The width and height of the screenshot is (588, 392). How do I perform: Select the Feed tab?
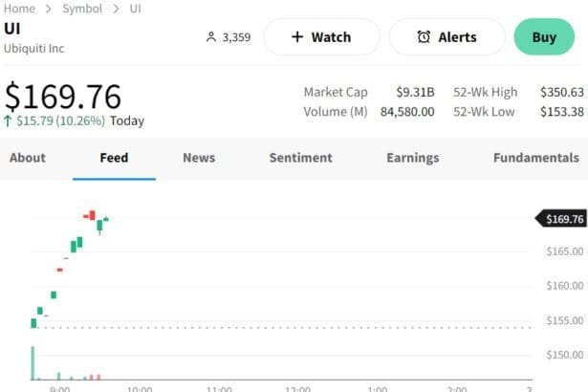click(114, 158)
